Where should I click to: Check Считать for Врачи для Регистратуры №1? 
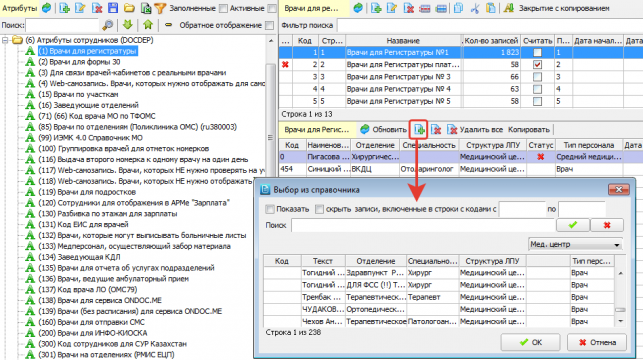tap(537, 52)
